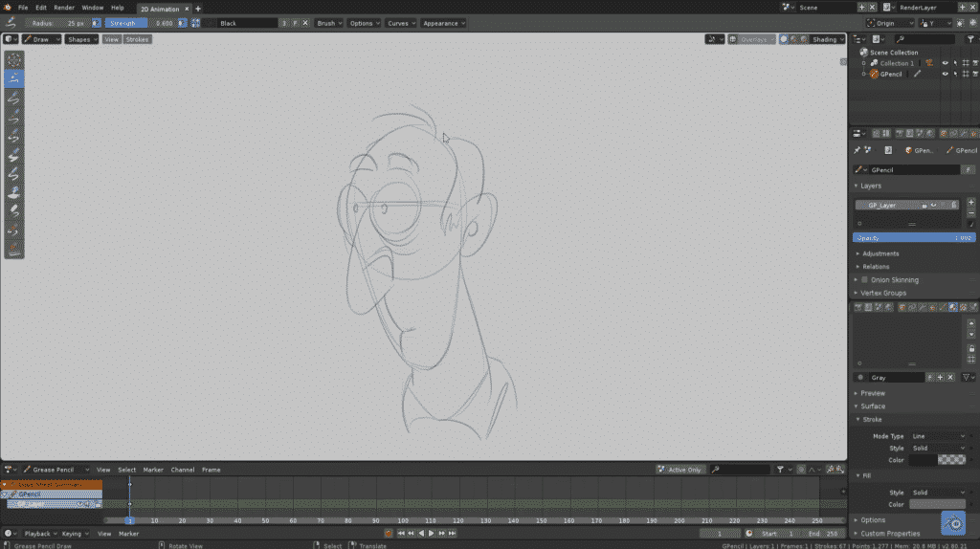Viewport: 980px width, 549px height.
Task: Expand the Adjustments panel
Action: click(880, 253)
